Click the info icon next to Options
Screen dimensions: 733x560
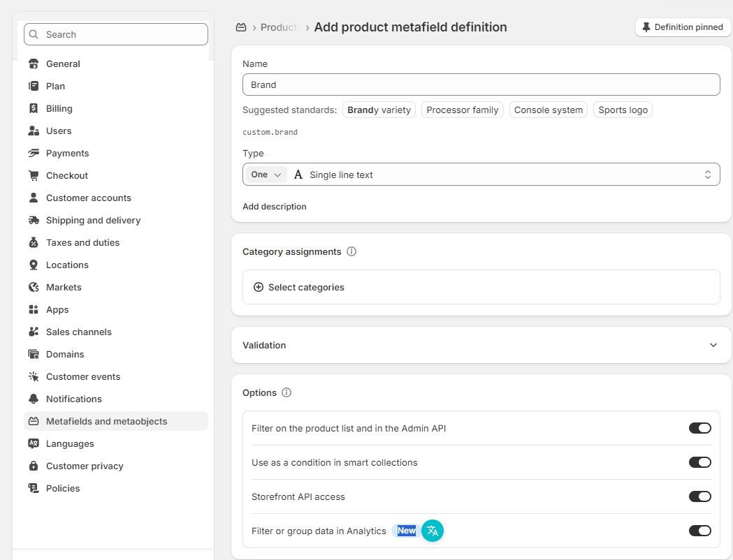(286, 392)
